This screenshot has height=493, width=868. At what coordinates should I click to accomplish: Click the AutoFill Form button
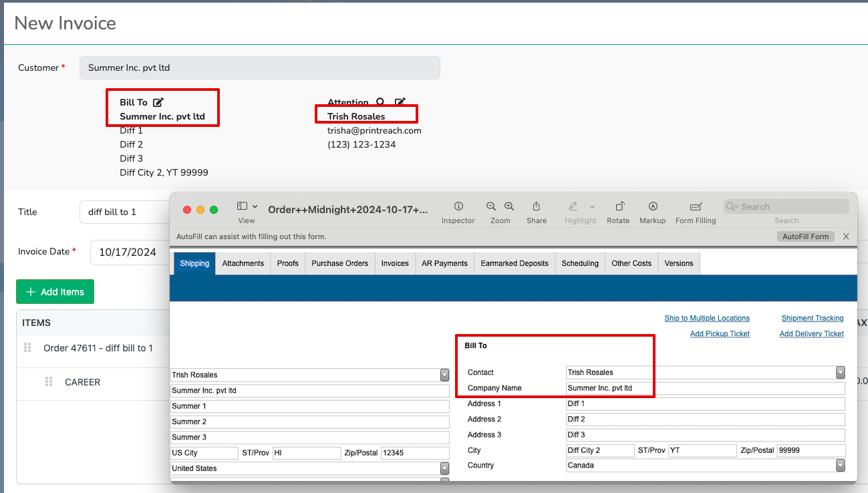(805, 236)
